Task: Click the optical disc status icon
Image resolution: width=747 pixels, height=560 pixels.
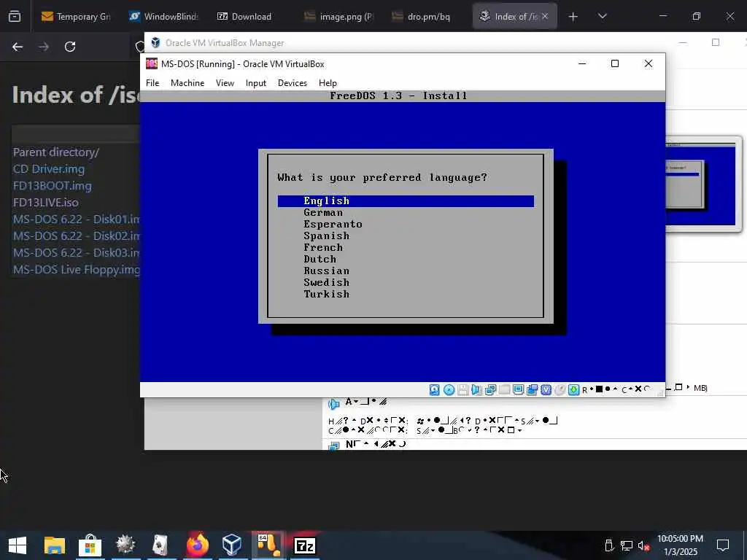Action: click(449, 390)
